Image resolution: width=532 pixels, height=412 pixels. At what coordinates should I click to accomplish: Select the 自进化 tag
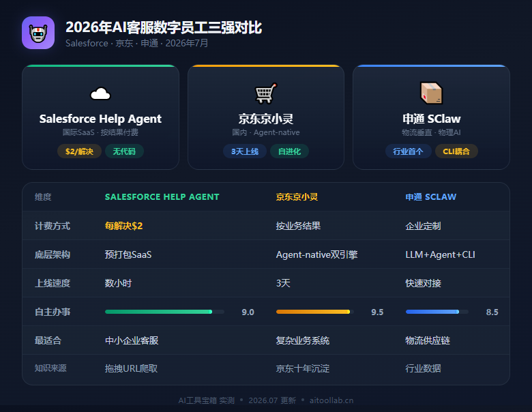click(x=289, y=151)
